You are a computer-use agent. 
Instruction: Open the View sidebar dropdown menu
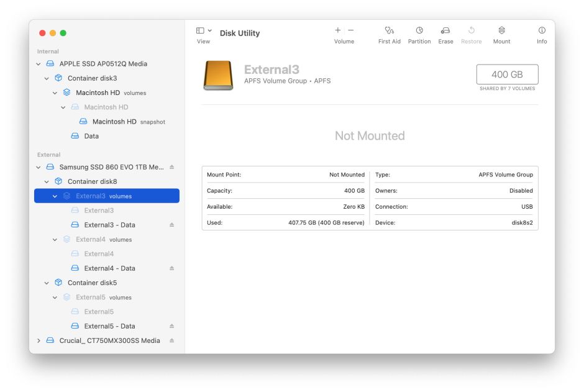coord(204,30)
